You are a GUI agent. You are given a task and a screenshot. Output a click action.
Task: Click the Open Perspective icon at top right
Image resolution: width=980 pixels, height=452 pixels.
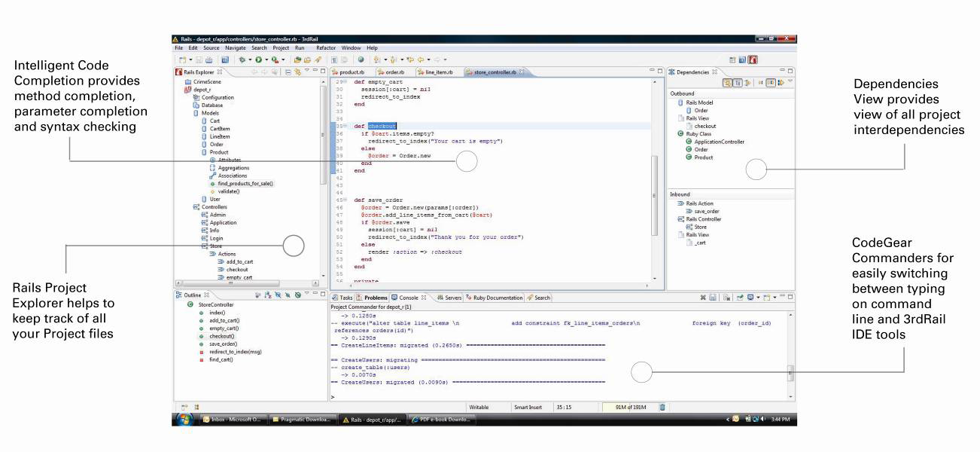click(x=732, y=60)
